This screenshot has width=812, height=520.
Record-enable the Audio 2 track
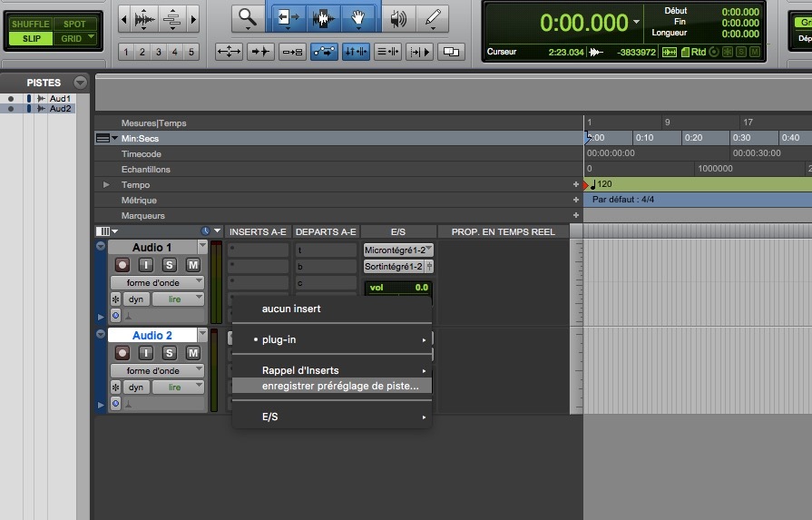tap(122, 353)
